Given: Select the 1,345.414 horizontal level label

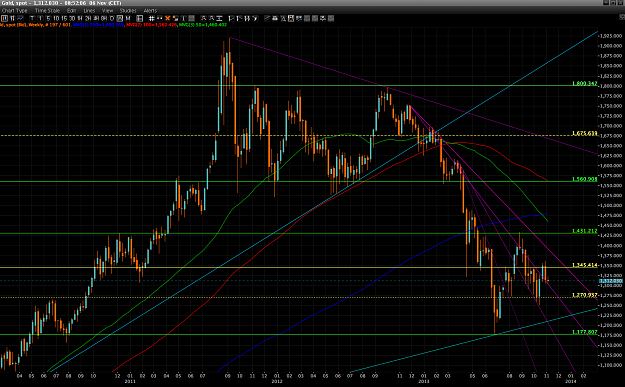Looking at the screenshot, I should 585,265.
